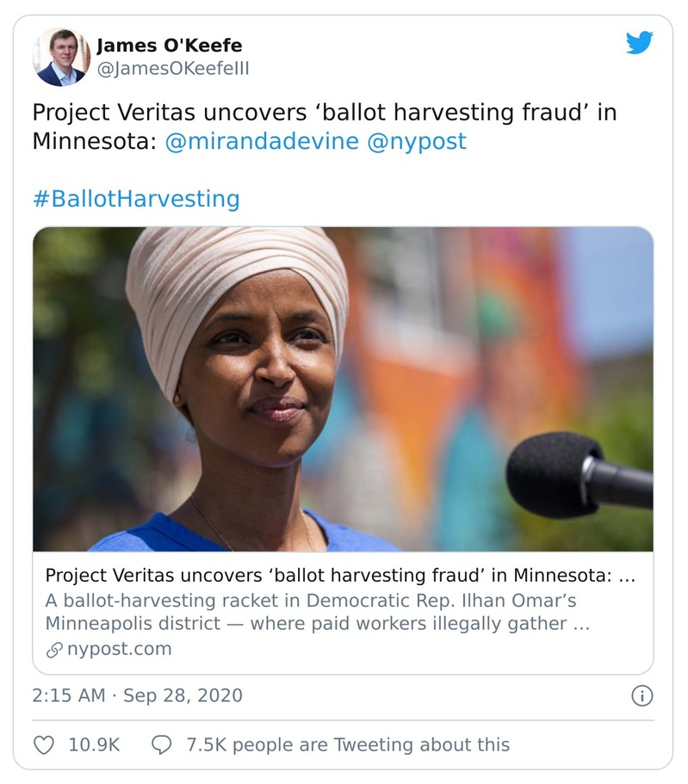Visit the @mirandadevine mention
The height and width of the screenshot is (784, 688).
click(x=261, y=141)
